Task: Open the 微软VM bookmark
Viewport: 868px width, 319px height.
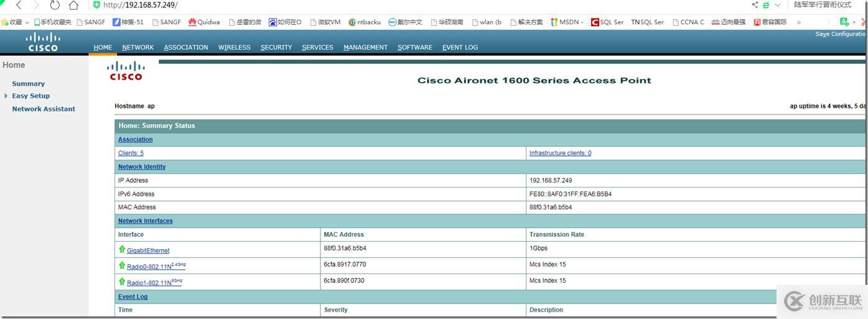Action: click(x=325, y=22)
